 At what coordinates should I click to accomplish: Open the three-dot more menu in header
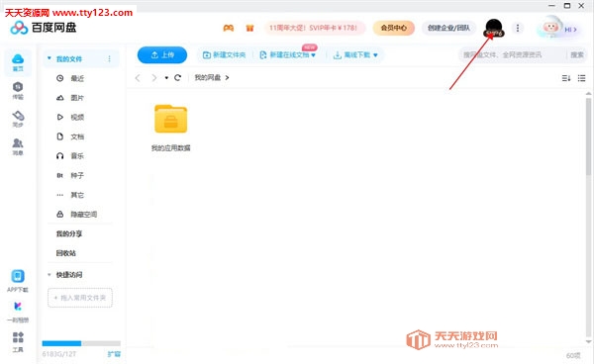point(518,28)
